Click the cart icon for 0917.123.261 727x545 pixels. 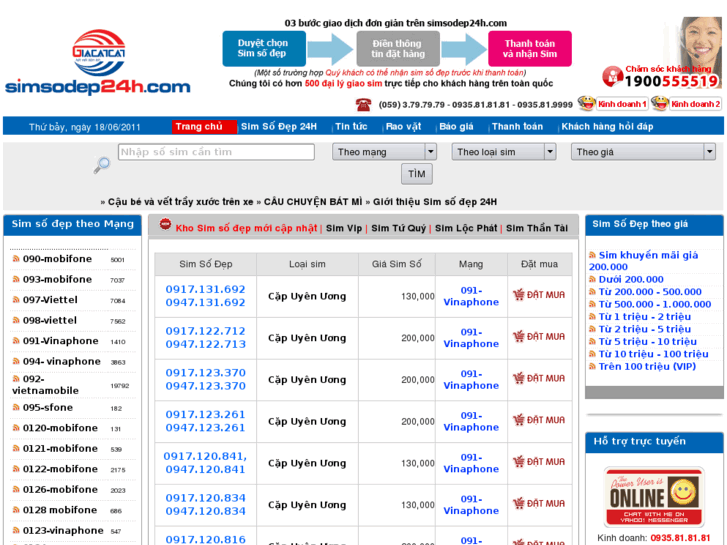pyautogui.click(x=519, y=420)
